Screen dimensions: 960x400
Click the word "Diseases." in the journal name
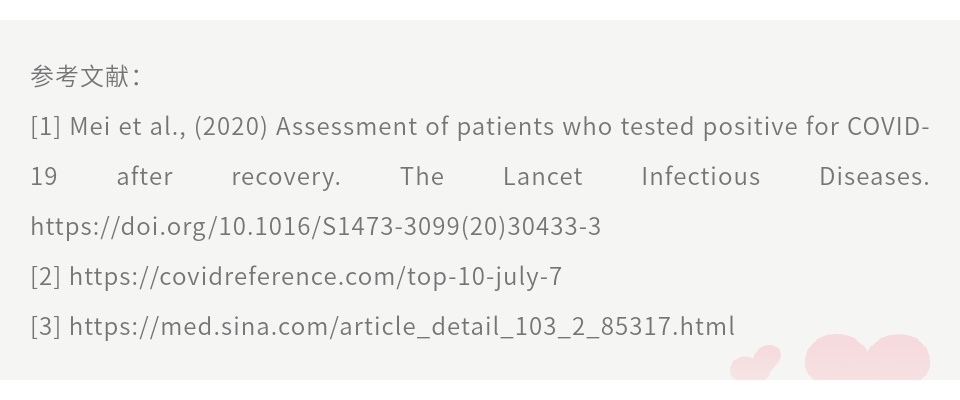tap(874, 177)
